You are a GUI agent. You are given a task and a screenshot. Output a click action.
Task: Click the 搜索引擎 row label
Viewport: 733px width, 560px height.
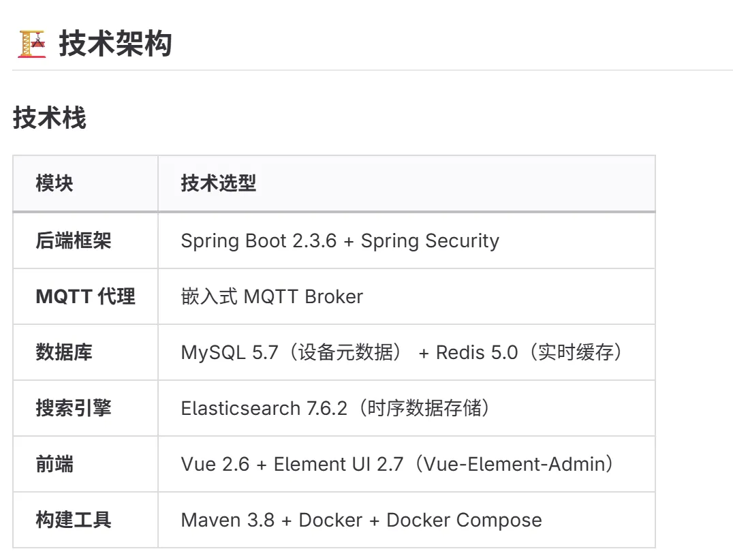click(74, 407)
